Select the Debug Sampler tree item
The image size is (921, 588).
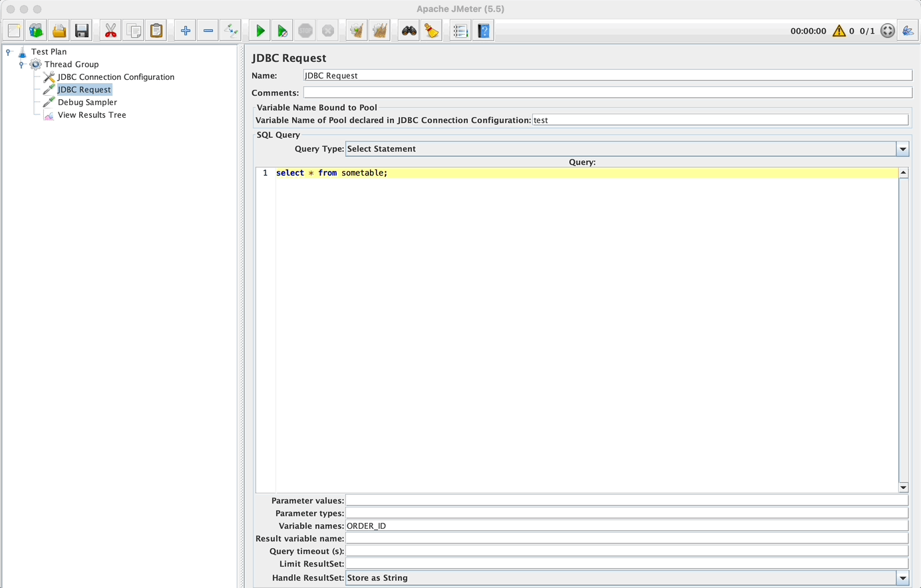click(x=87, y=102)
